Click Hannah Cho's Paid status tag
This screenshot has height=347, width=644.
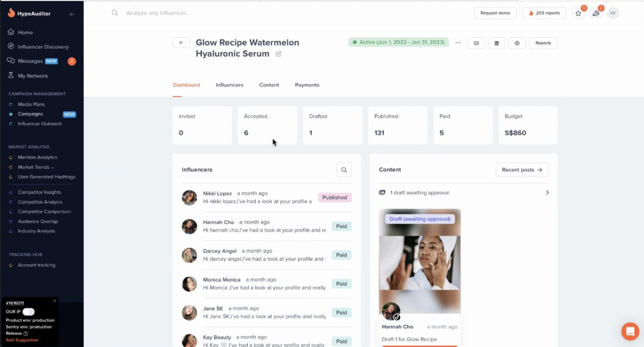tap(341, 226)
